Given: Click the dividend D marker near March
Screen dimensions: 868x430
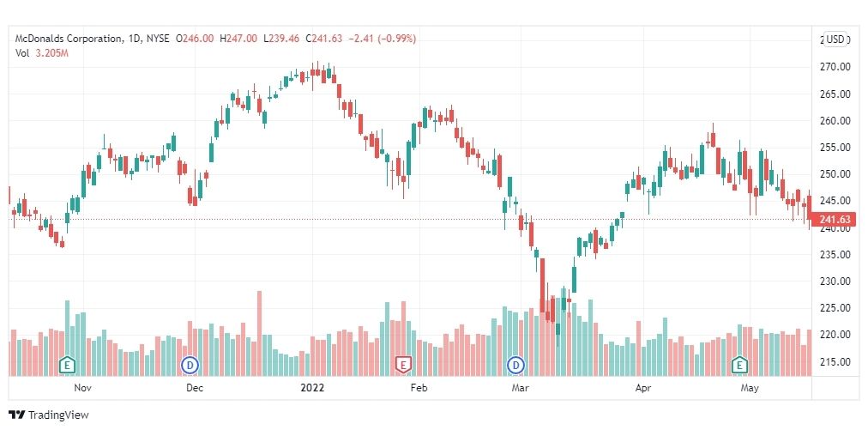Looking at the screenshot, I should (516, 365).
